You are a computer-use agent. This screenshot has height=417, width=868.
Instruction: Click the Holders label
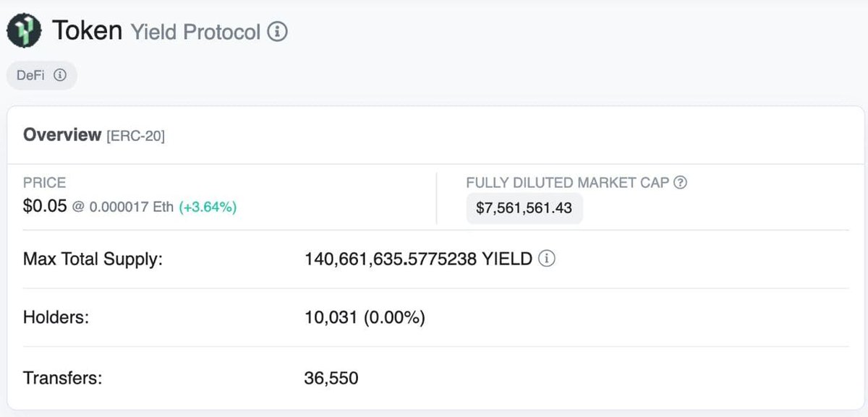pos(56,317)
